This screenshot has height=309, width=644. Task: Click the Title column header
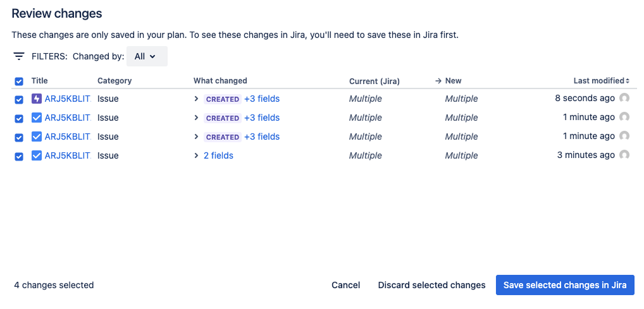click(40, 81)
